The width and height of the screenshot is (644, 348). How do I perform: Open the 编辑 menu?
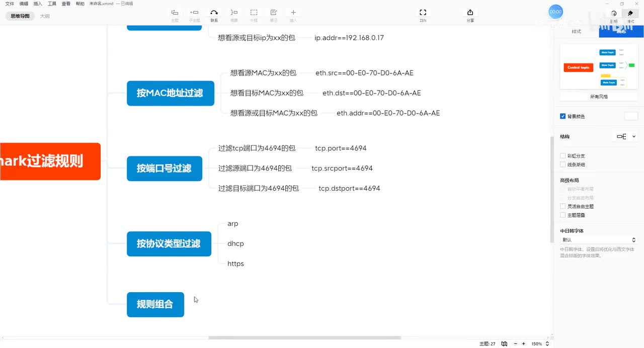pyautogui.click(x=24, y=4)
